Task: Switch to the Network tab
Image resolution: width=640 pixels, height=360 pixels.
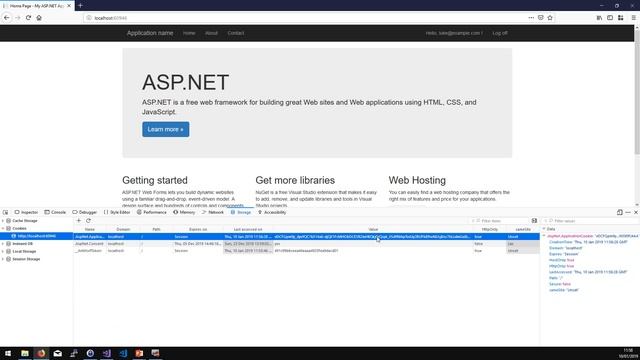Action: (x=213, y=212)
